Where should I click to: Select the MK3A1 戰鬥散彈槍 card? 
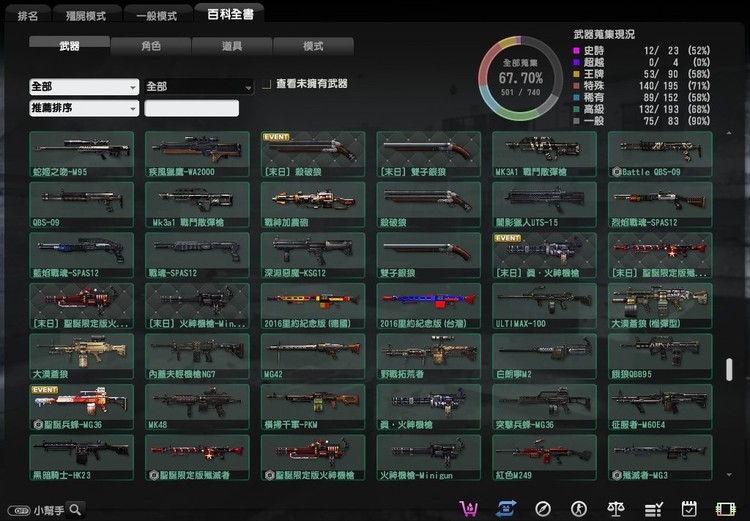[544, 154]
